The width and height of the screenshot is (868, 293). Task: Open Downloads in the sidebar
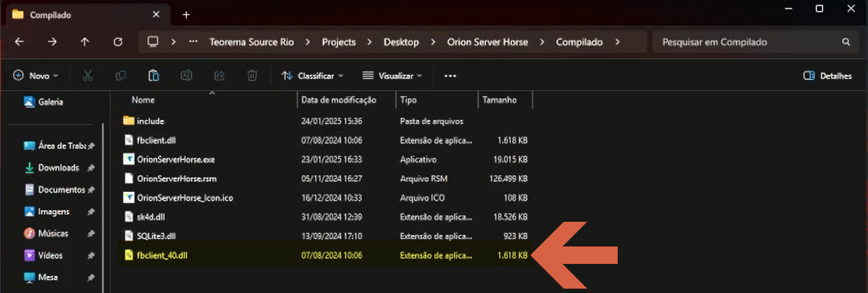(x=52, y=167)
